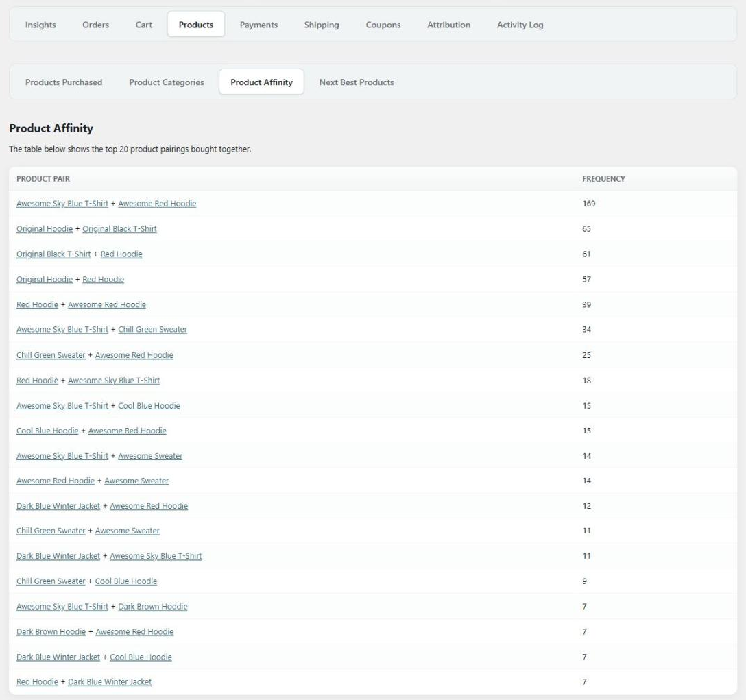
Task: Open the Product Categories sub-tab
Action: [167, 82]
